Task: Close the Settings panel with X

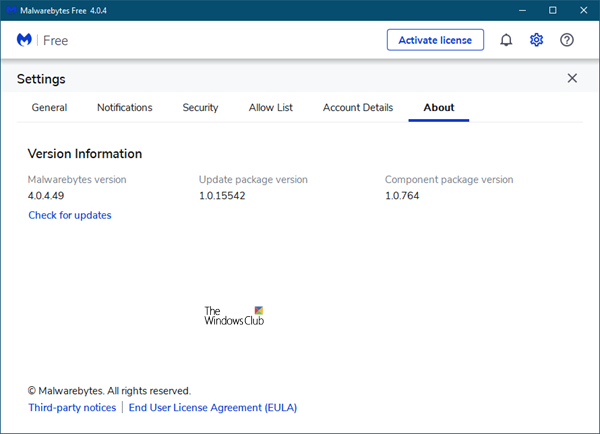Action: coord(572,78)
